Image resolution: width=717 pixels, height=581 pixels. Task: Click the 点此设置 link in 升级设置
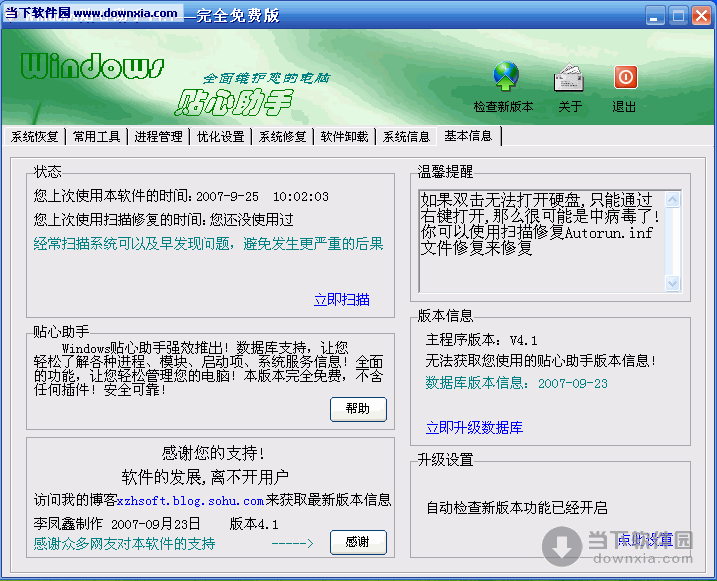(645, 539)
